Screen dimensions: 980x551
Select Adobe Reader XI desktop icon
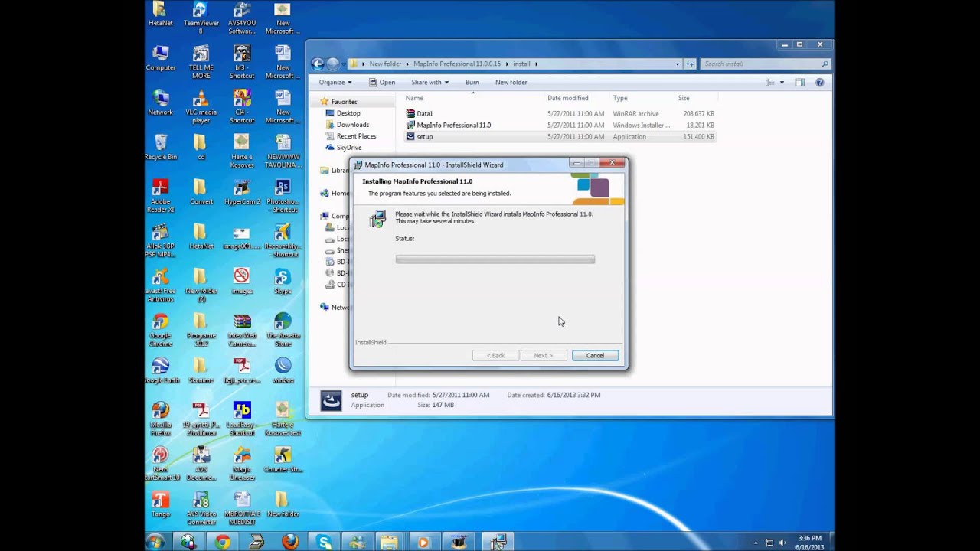click(x=160, y=196)
